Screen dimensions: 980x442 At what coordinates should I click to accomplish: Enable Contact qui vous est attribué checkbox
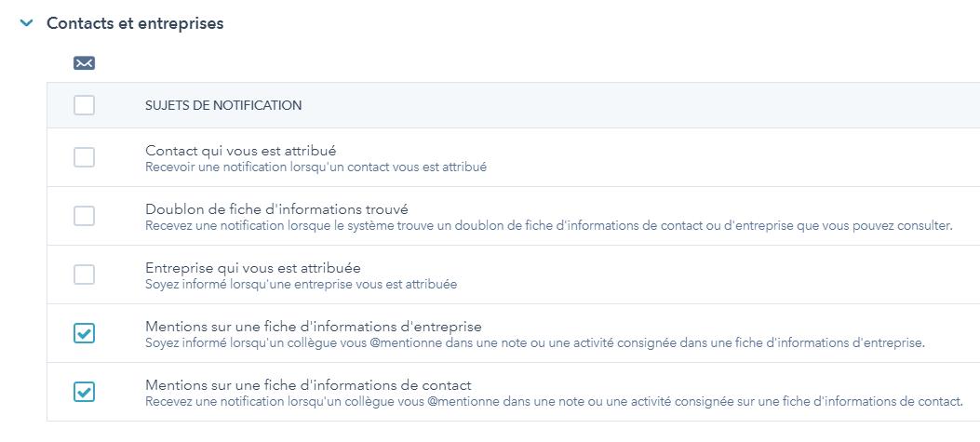(84, 157)
